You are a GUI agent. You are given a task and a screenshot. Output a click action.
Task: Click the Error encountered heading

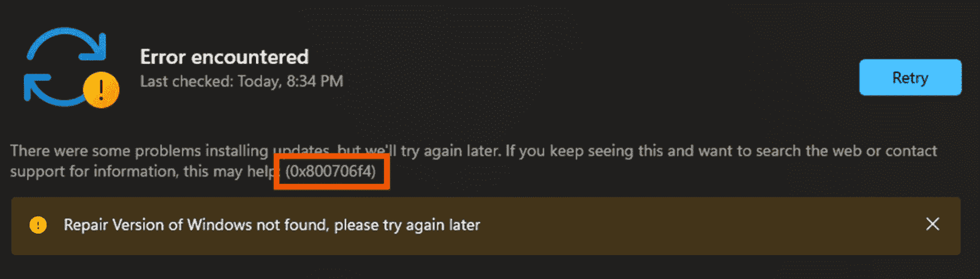(x=224, y=57)
